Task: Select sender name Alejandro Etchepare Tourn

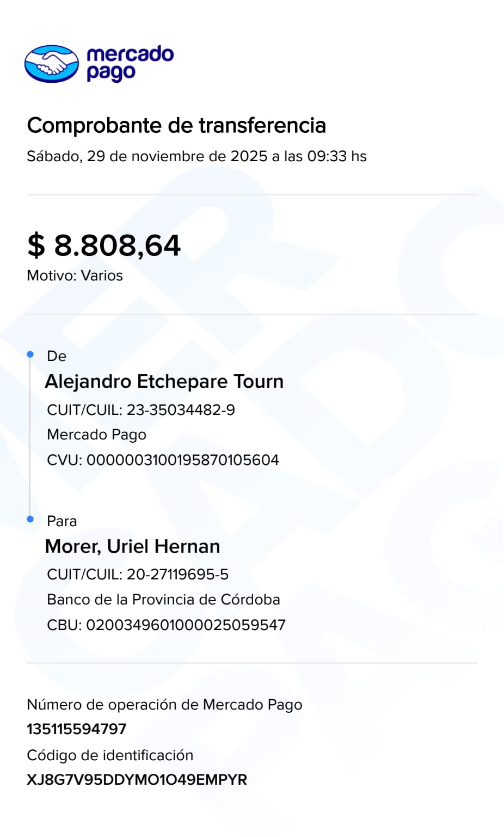Action: coord(164,381)
